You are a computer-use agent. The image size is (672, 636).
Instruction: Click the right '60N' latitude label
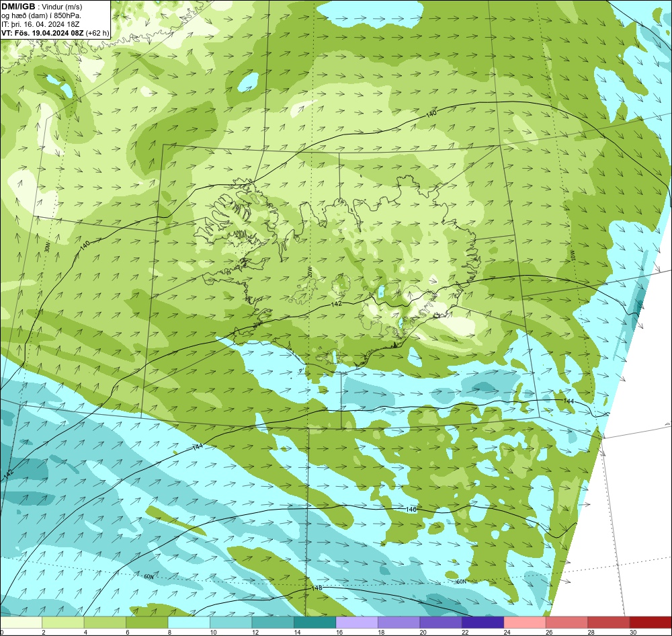click(x=461, y=582)
